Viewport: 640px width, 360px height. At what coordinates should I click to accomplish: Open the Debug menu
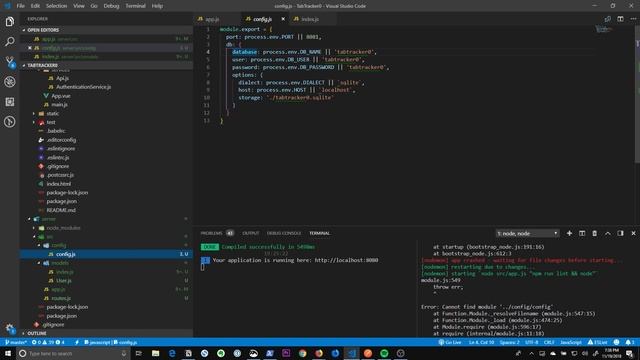[111, 6]
